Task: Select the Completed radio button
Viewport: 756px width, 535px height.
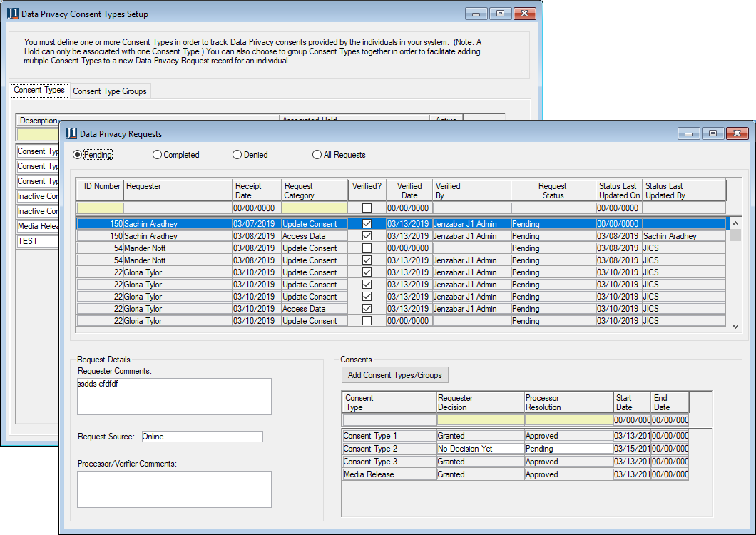Action: [158, 155]
